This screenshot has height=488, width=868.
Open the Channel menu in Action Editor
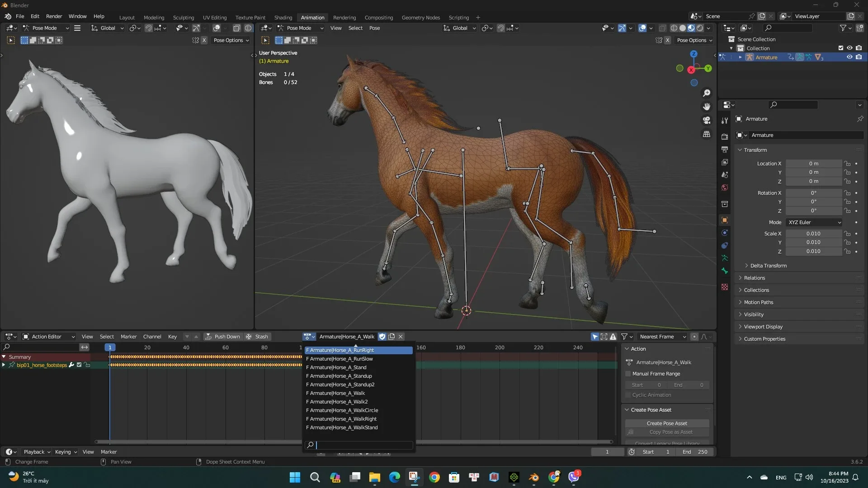coord(152,337)
